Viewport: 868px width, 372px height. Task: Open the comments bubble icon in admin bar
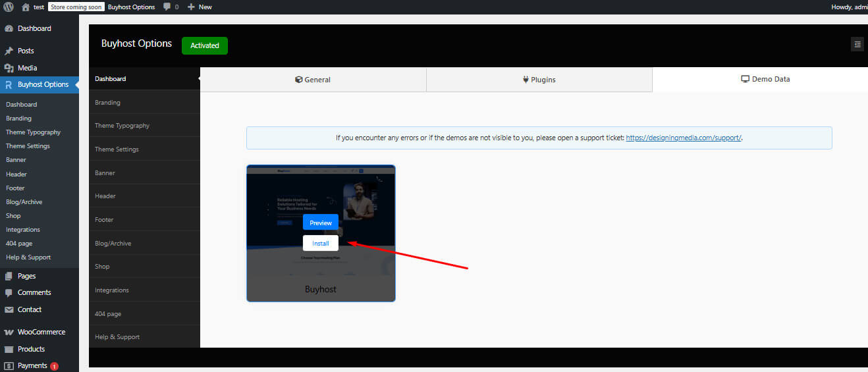point(167,7)
